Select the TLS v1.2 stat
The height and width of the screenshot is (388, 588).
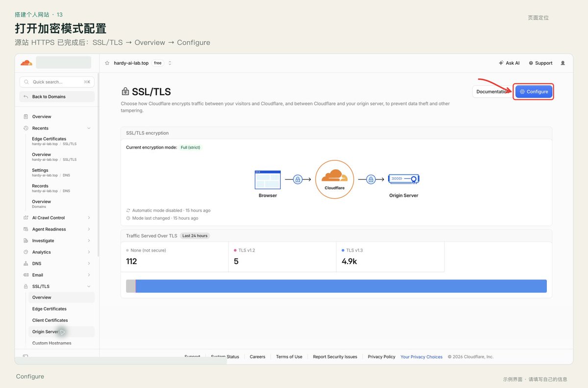282,257
